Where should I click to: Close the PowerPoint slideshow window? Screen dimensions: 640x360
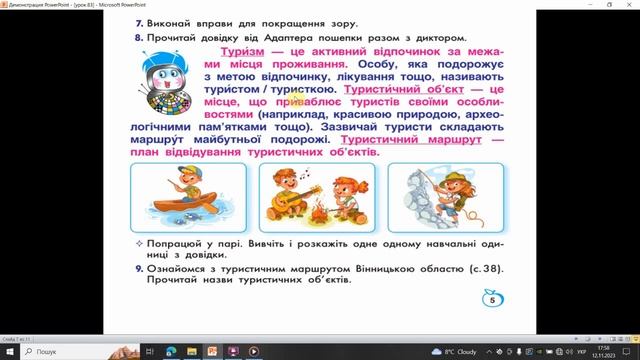point(629,5)
